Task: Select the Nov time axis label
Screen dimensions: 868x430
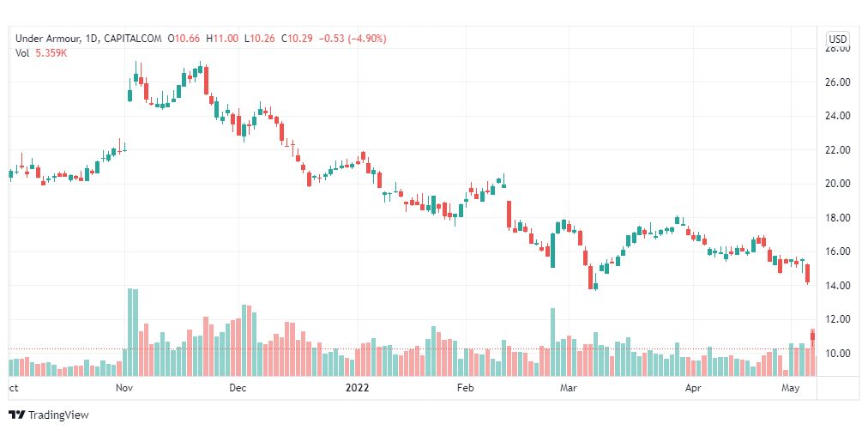Action: click(x=124, y=389)
